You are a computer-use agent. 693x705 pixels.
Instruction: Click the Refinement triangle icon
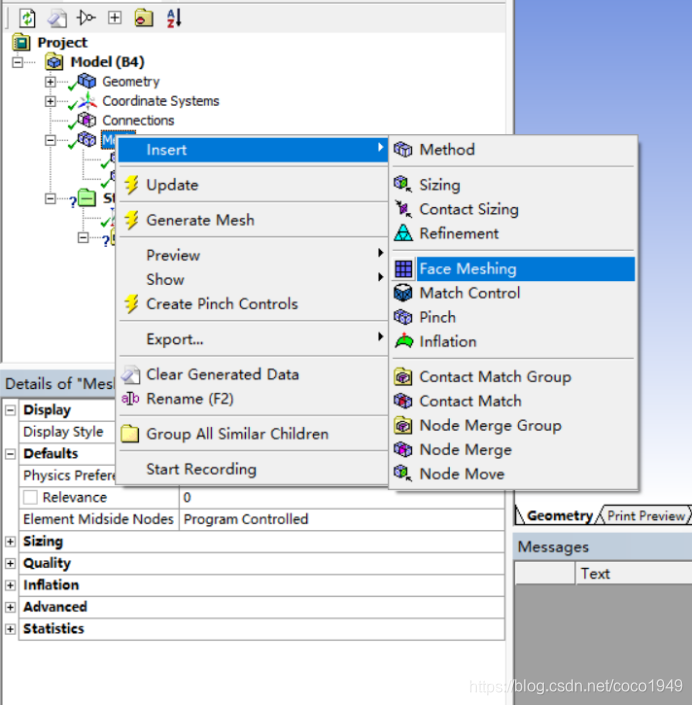click(x=403, y=233)
